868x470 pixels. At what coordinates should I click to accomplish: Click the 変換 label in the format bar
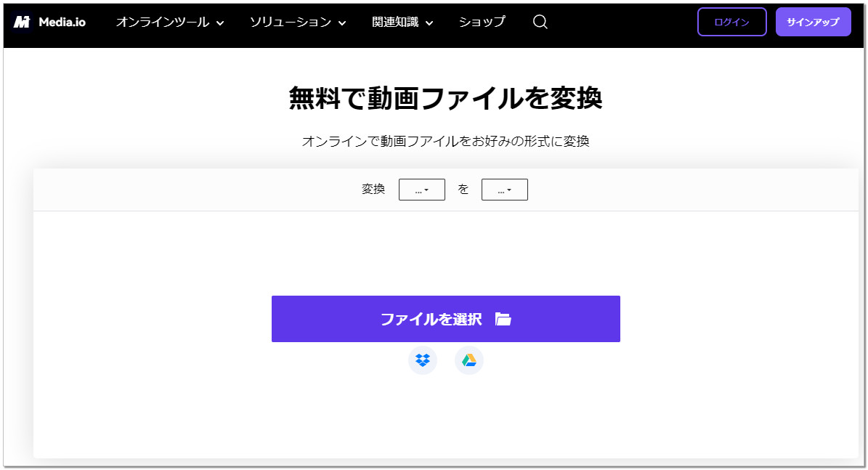(x=373, y=190)
